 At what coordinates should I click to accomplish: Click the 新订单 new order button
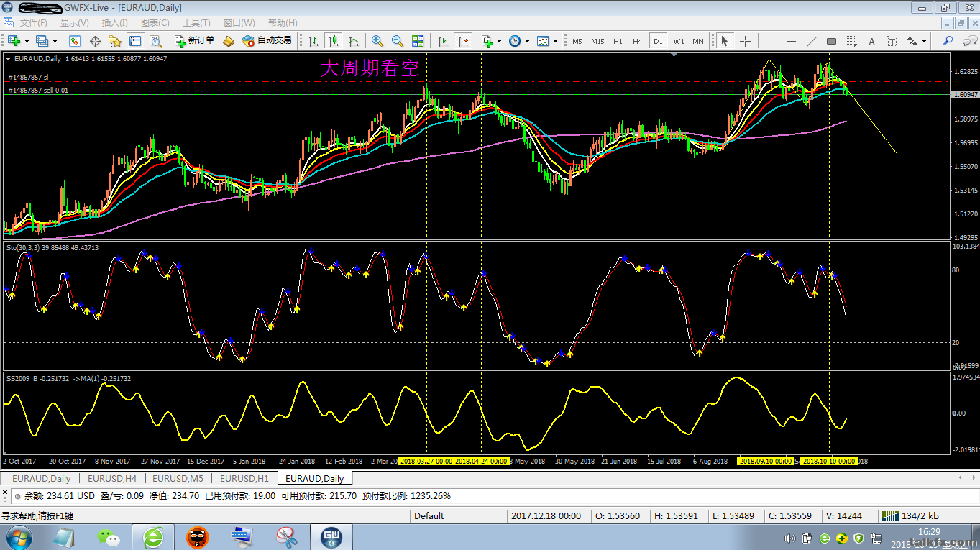pos(194,41)
